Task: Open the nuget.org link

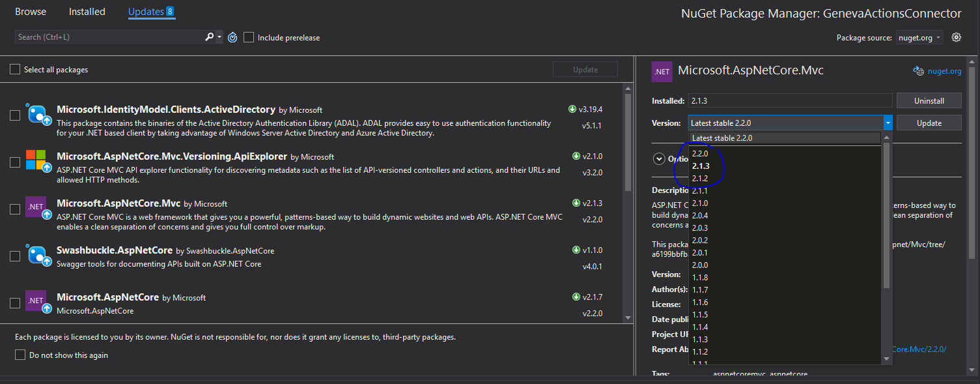Action: click(x=945, y=72)
